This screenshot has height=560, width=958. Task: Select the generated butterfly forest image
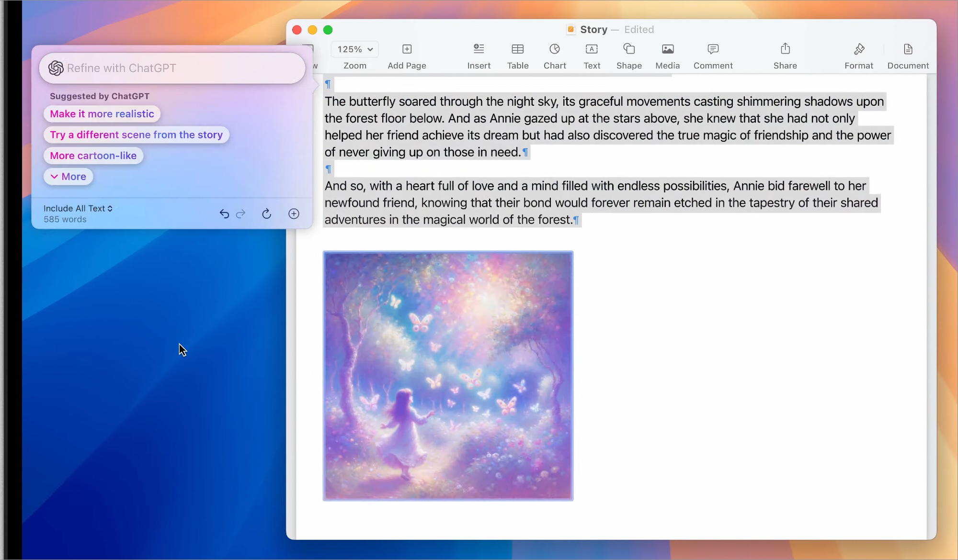(x=448, y=376)
